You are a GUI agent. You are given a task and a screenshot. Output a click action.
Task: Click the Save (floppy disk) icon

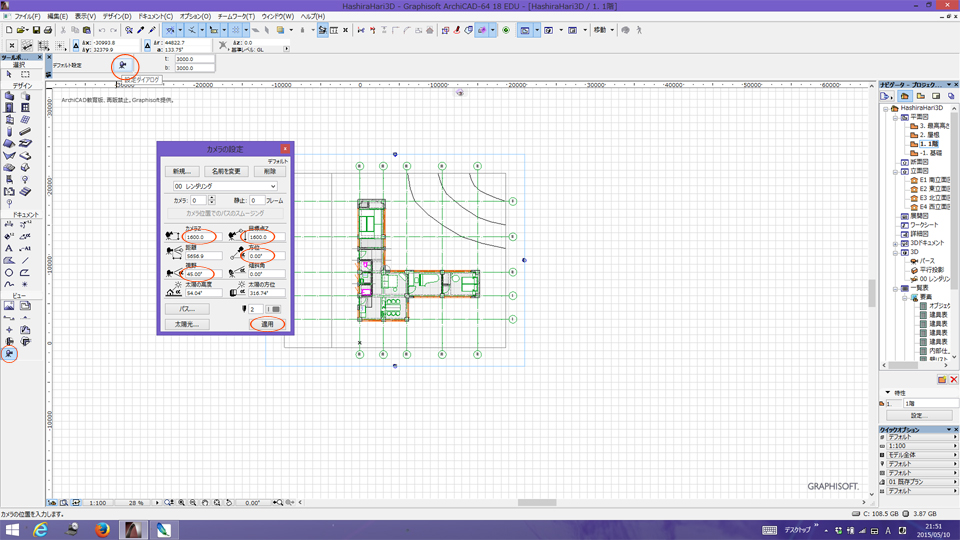pos(36,30)
